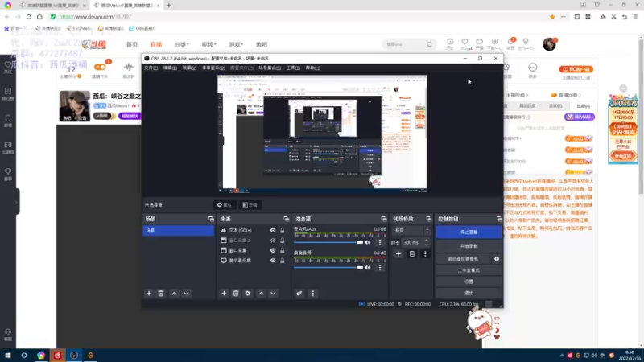The image size is (644, 362).
Task: Lock the 文本 (GDI+) source
Action: point(283,231)
